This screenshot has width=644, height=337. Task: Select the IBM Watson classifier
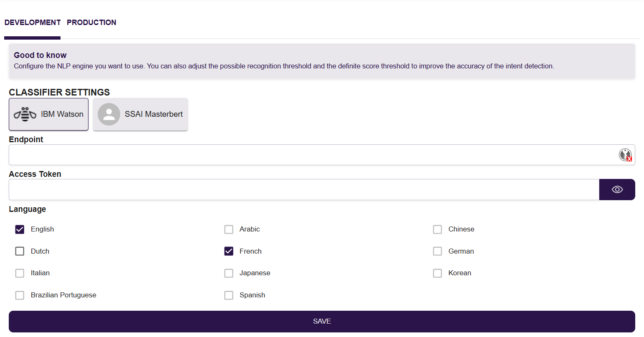coord(48,114)
